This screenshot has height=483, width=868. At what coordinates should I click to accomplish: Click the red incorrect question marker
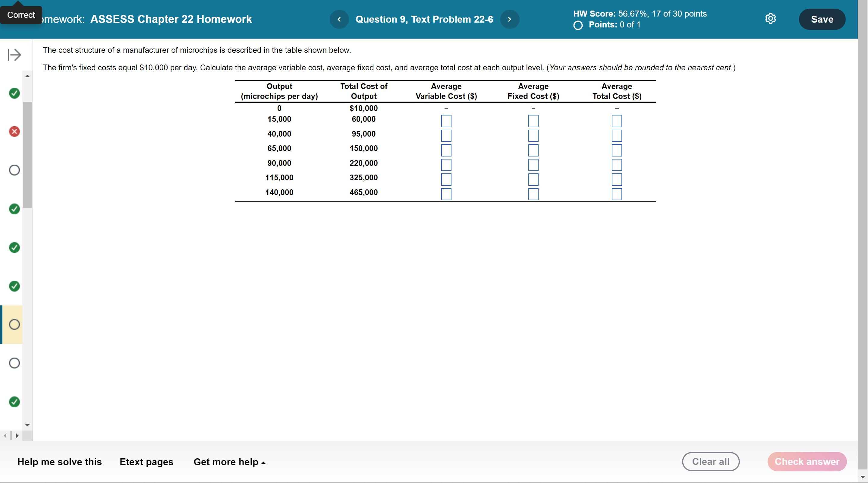pos(14,131)
